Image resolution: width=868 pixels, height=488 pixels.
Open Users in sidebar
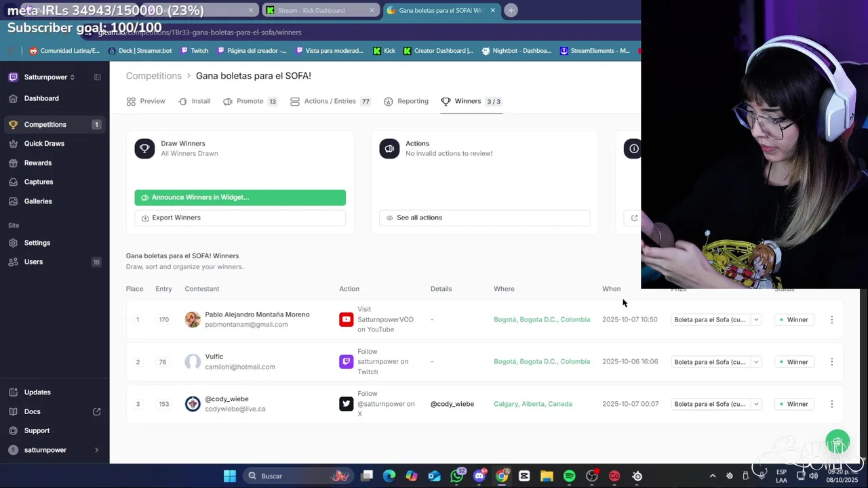click(x=54, y=262)
